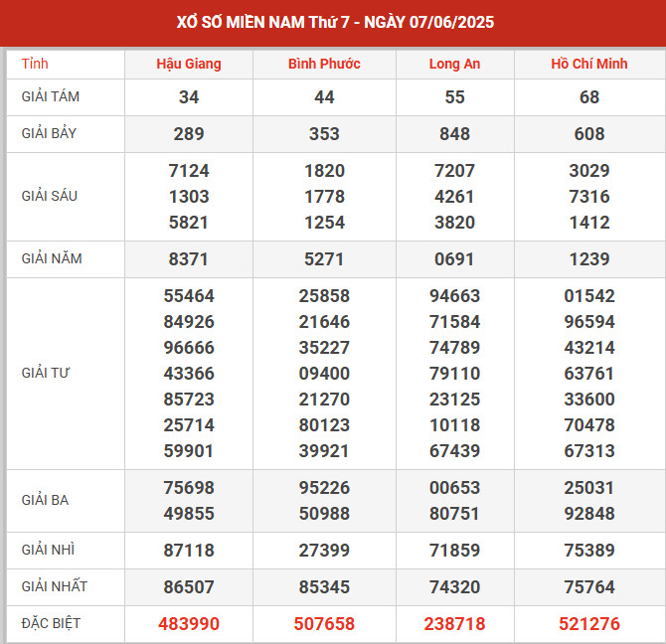Click second prize number 87118
Viewport: 666px width, 644px height.
click(x=189, y=551)
